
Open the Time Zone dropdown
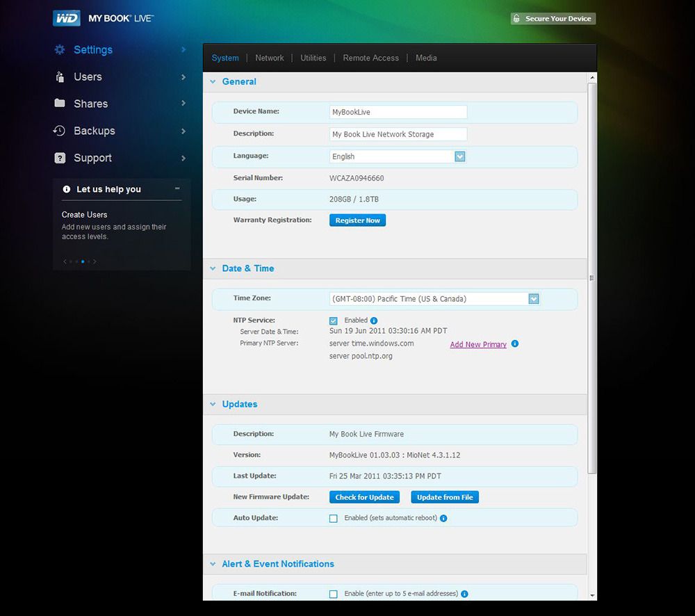534,299
